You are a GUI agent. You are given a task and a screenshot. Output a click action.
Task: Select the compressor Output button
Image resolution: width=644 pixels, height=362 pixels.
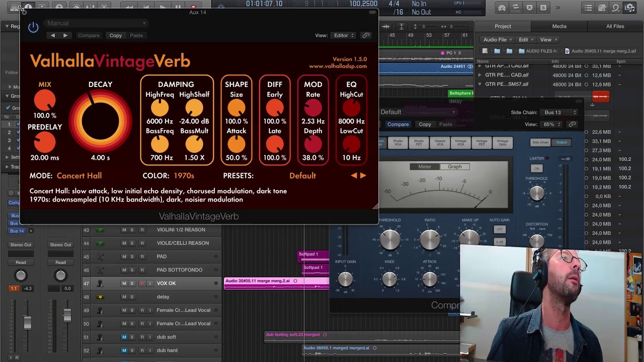coord(561,143)
